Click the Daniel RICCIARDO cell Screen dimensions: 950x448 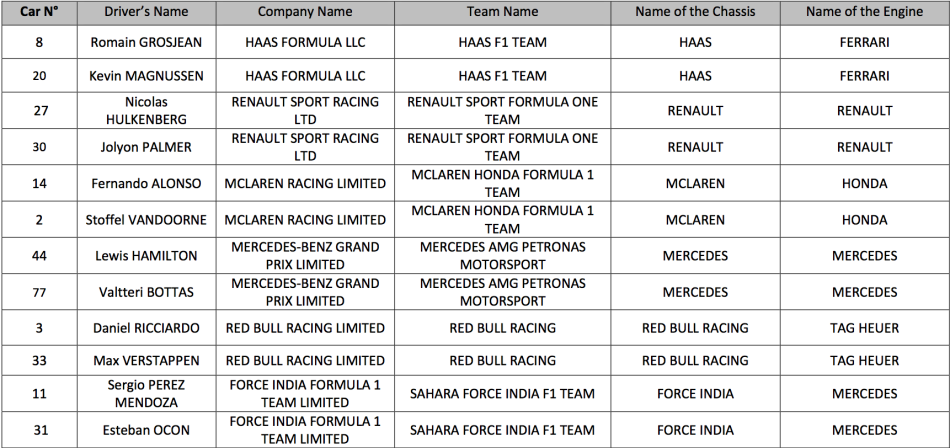tap(146, 328)
